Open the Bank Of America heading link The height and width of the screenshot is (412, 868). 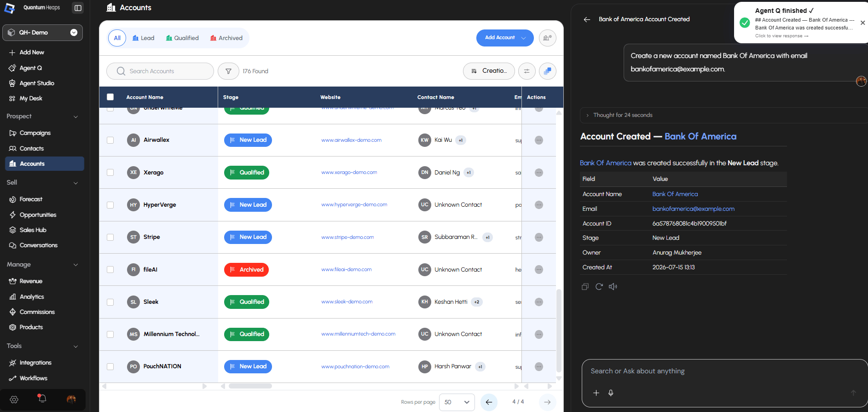pyautogui.click(x=700, y=136)
